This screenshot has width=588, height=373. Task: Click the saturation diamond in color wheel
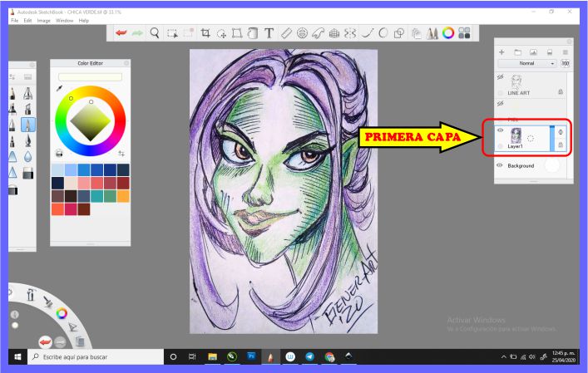91,121
